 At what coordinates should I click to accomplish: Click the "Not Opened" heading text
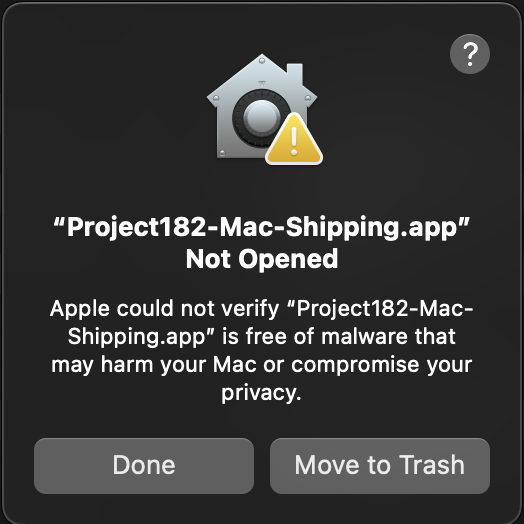[x=262, y=259]
